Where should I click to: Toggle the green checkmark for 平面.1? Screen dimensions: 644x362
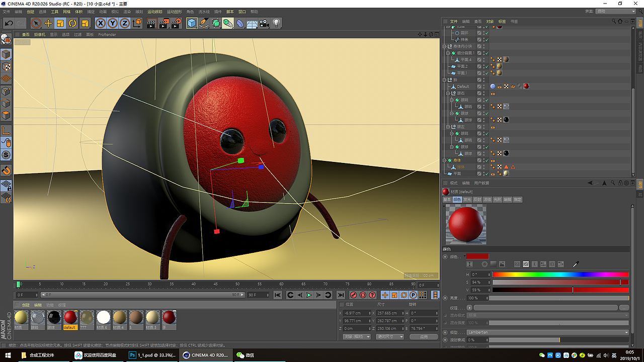[x=486, y=73]
